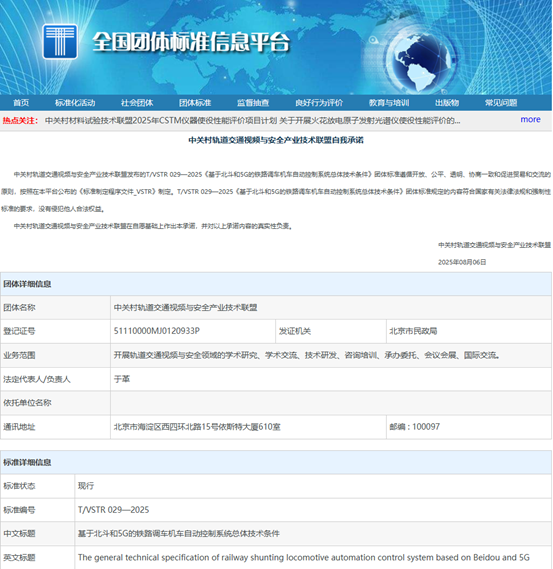Click the 标准编号 label cell
This screenshot has width=553, height=569.
[x=37, y=510]
